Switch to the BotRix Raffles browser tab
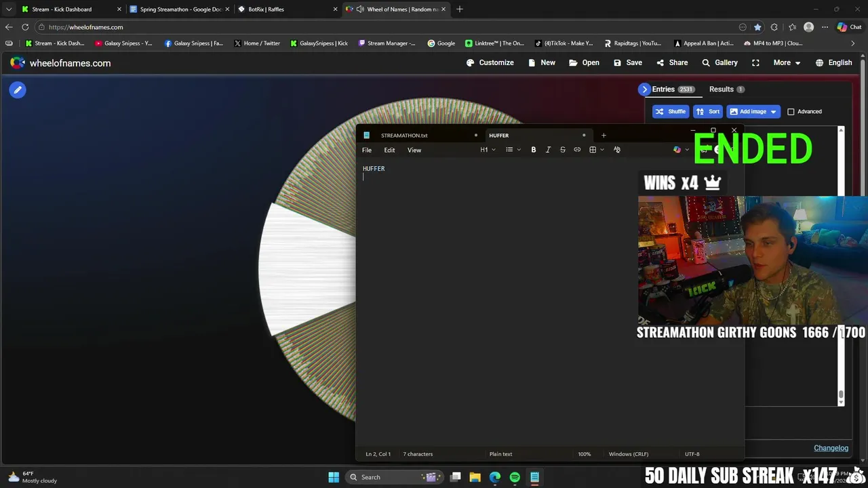 click(x=287, y=9)
